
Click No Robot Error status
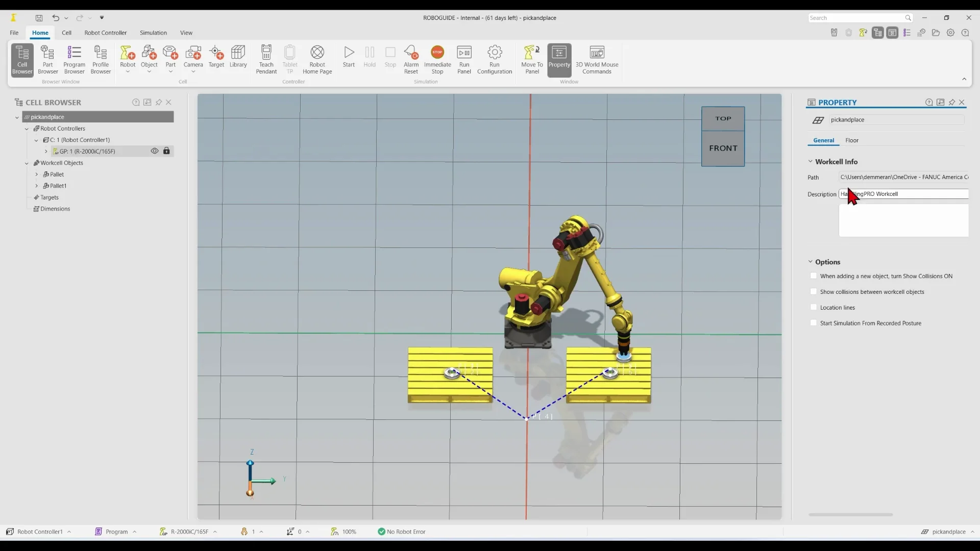point(401,532)
